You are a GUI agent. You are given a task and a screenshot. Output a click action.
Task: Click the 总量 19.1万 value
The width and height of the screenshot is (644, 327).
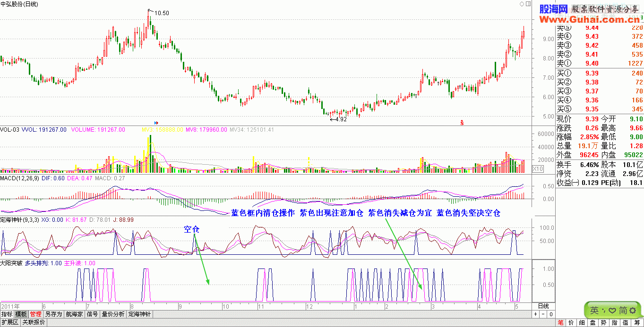click(x=589, y=146)
